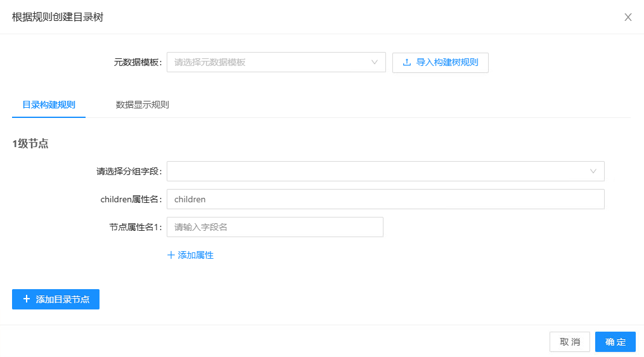
Task: Click the 导入构建树规则 button
Action: (441, 62)
